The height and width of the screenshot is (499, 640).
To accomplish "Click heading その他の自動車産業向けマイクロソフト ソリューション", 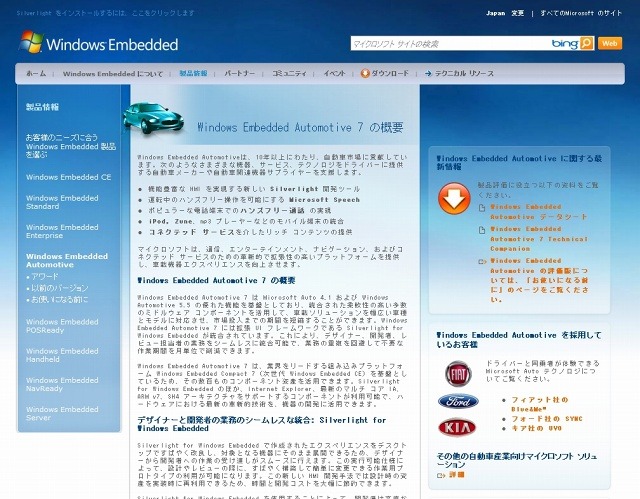I will 517,460.
